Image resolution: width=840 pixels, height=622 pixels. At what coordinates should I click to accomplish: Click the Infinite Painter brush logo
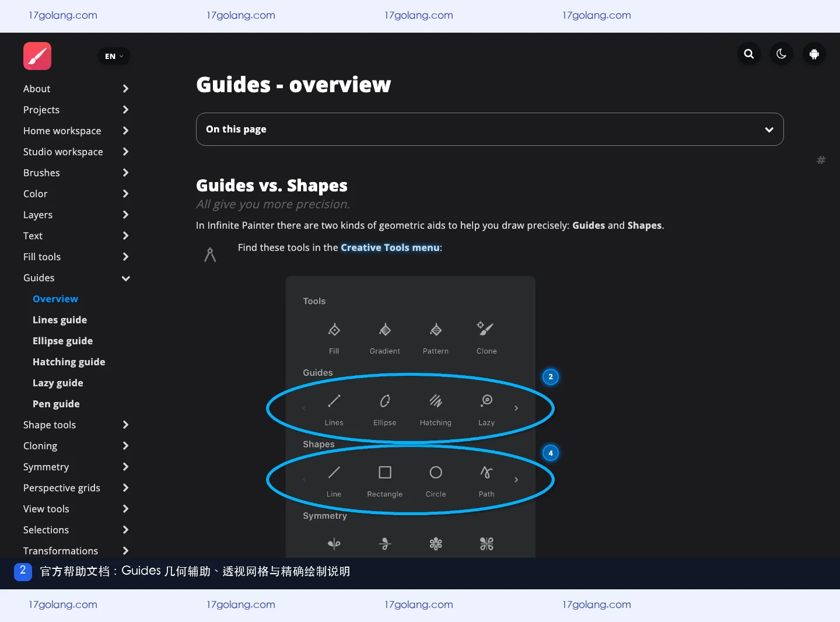[x=37, y=56]
